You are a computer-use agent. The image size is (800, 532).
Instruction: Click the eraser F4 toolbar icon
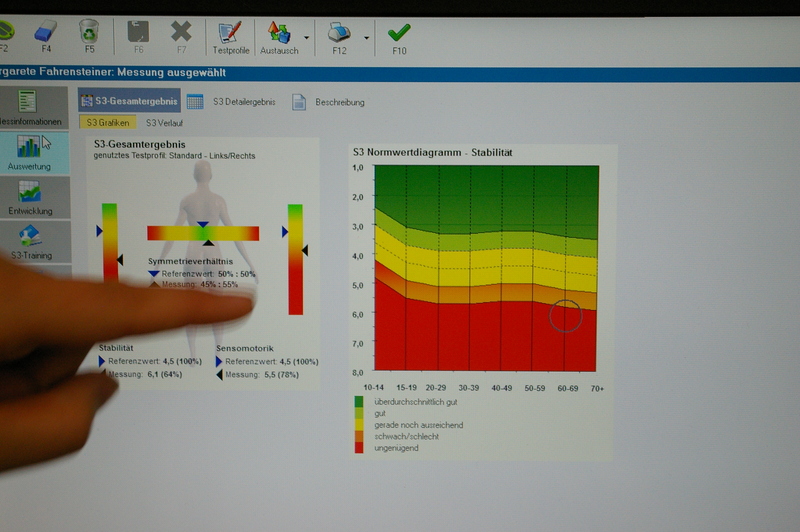pyautogui.click(x=46, y=32)
